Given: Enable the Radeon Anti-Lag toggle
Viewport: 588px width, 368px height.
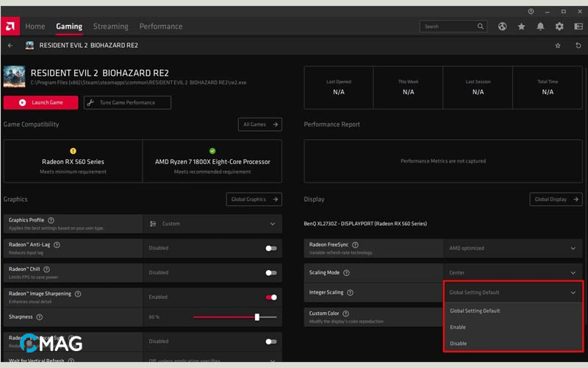Looking at the screenshot, I should (x=271, y=248).
